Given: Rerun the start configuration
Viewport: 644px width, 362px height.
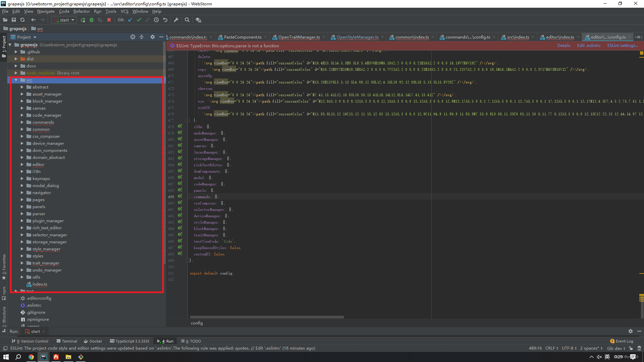Looking at the screenshot, I should pos(83,20).
